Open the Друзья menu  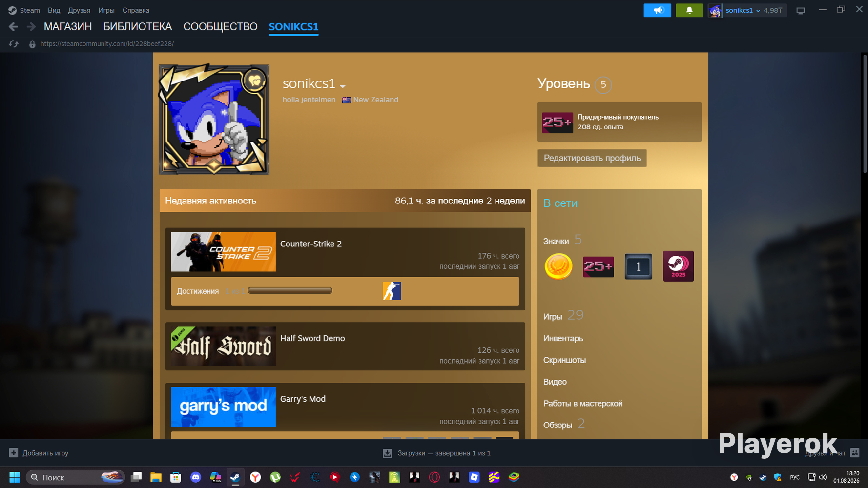click(79, 10)
